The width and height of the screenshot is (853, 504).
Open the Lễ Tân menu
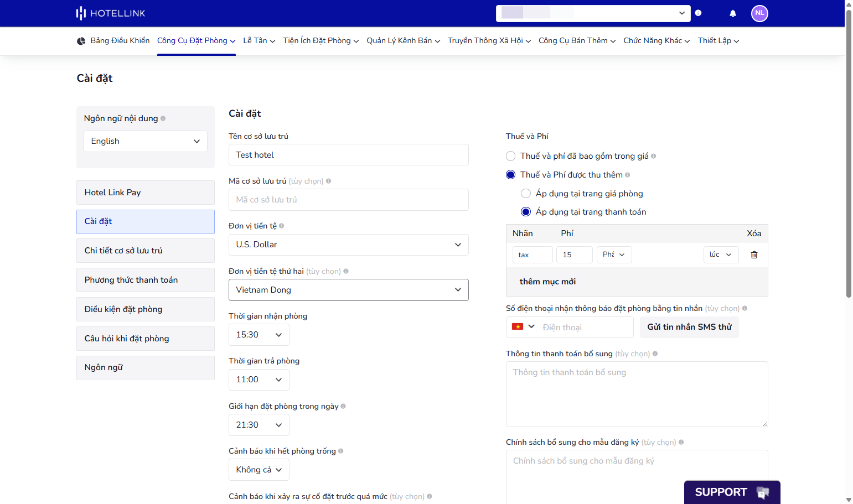(259, 41)
